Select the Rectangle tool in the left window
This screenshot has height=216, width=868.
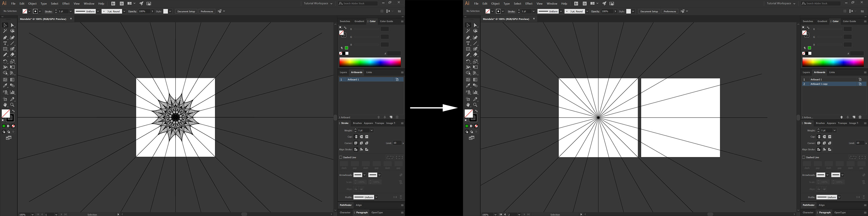coord(5,49)
